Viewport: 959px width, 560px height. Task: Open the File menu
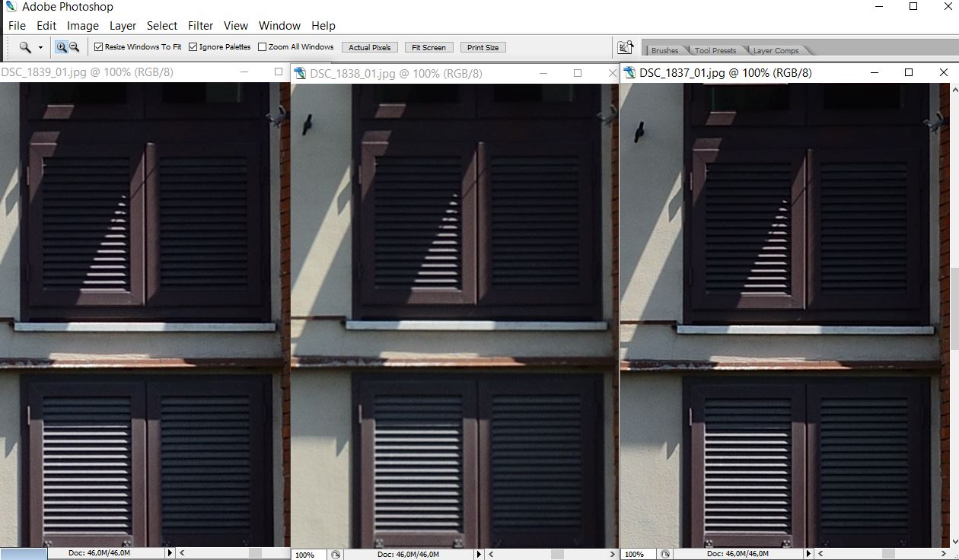click(x=17, y=25)
